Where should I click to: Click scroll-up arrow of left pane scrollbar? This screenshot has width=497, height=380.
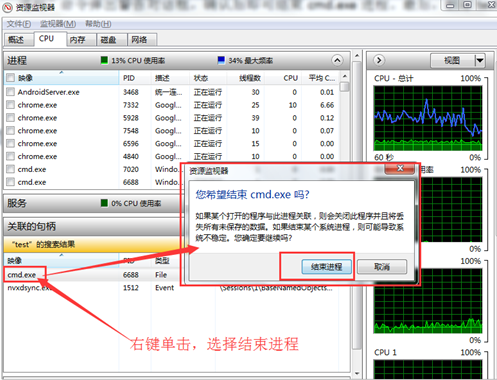(357, 55)
